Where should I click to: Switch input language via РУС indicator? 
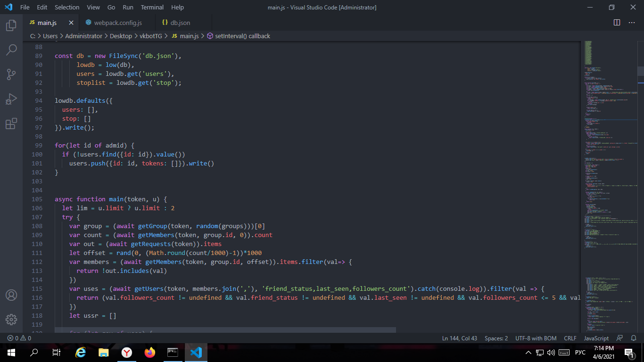coord(580,353)
